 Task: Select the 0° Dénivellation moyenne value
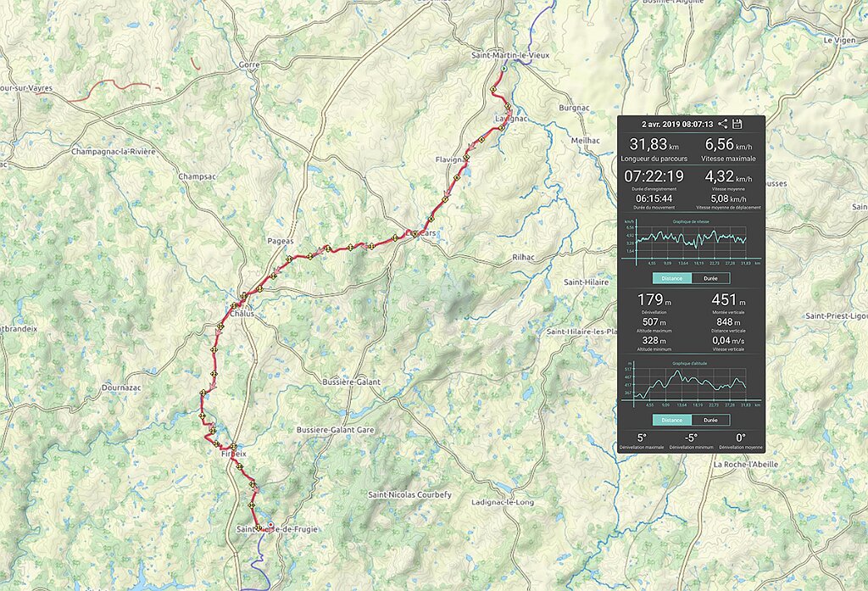[x=740, y=438]
